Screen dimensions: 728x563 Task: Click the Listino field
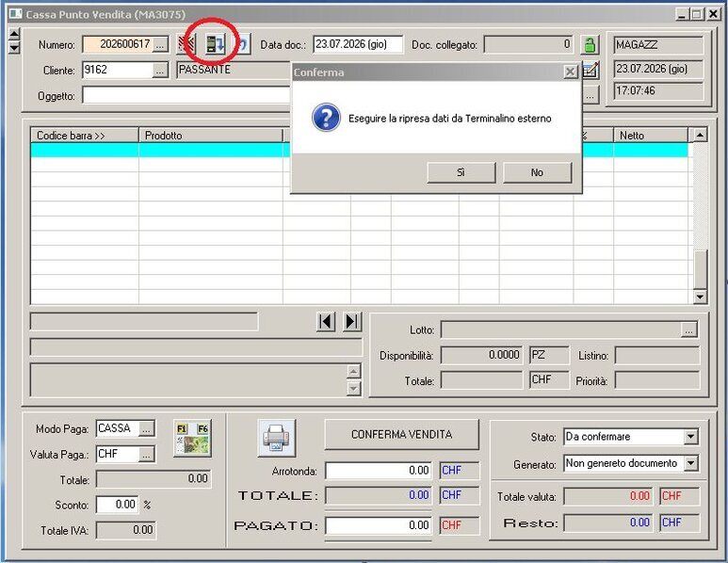[x=657, y=356]
